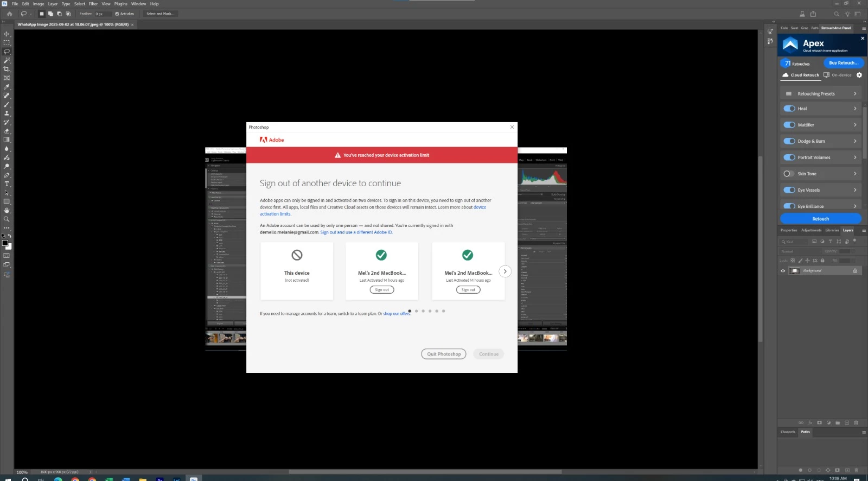
Task: Select the Eraser tool
Action: pyautogui.click(x=7, y=131)
